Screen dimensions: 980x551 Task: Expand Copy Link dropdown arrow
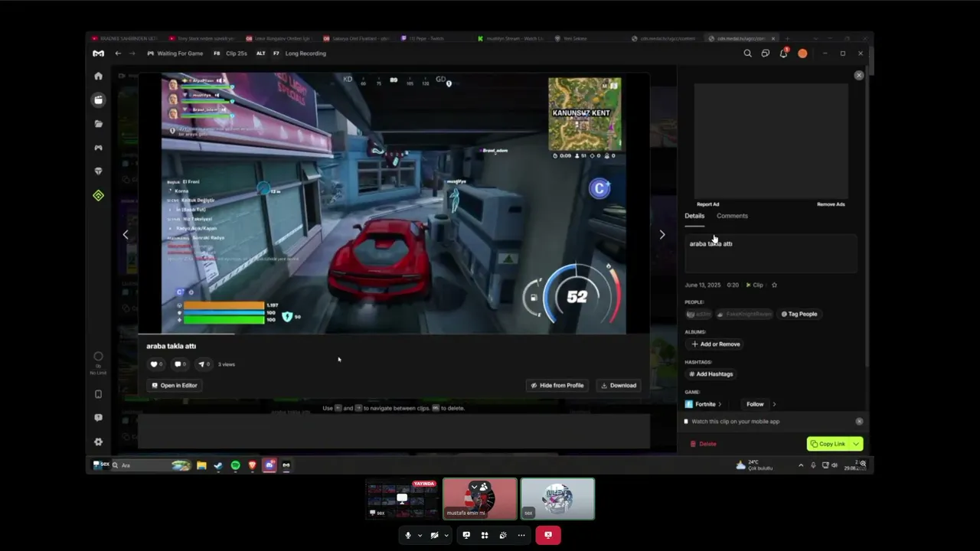click(x=856, y=444)
